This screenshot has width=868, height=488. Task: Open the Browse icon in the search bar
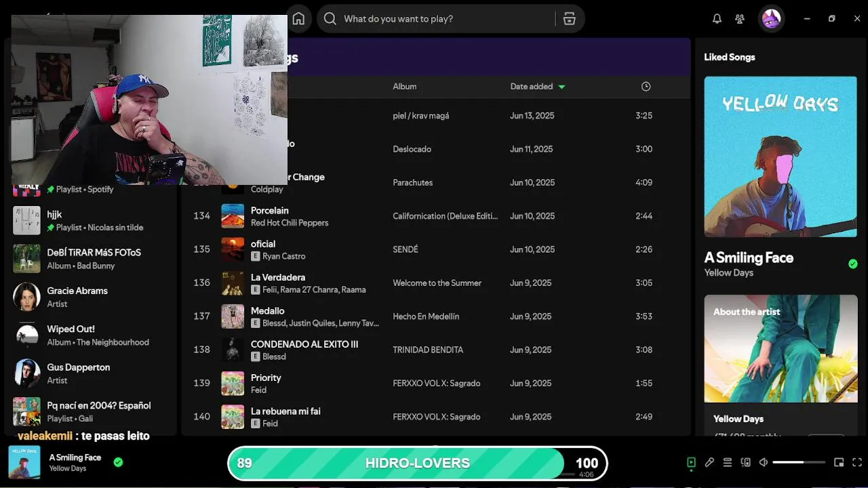point(570,19)
